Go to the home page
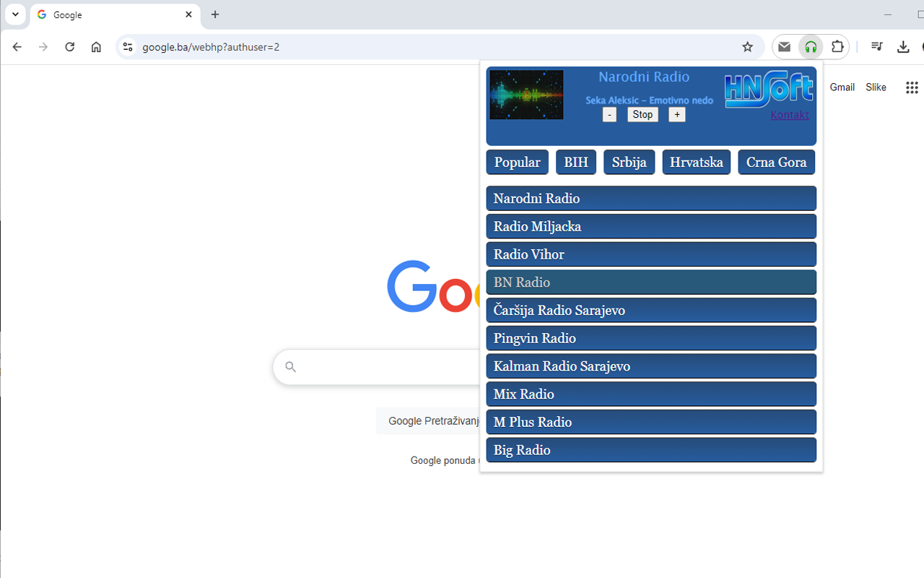 tap(96, 47)
